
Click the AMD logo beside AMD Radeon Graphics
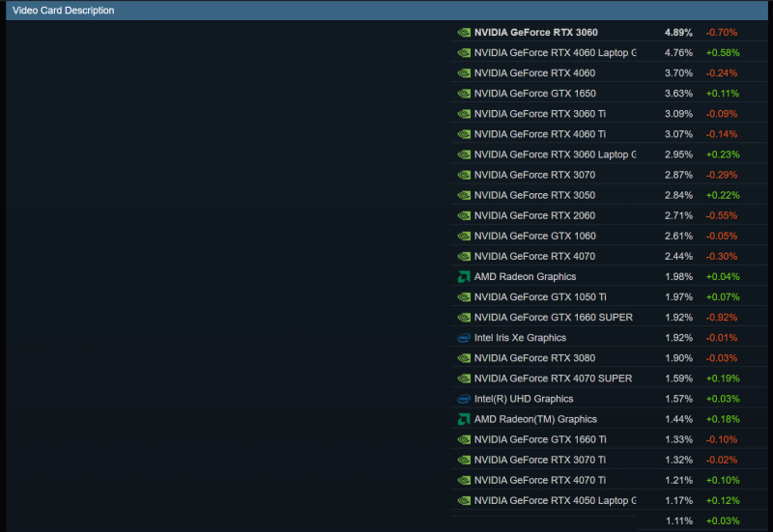point(464,277)
